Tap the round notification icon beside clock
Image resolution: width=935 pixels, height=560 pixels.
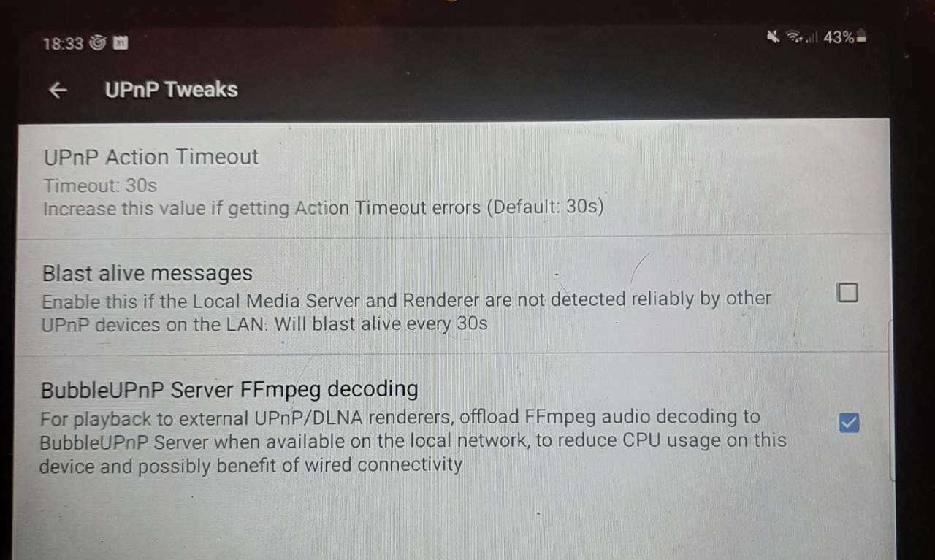98,43
